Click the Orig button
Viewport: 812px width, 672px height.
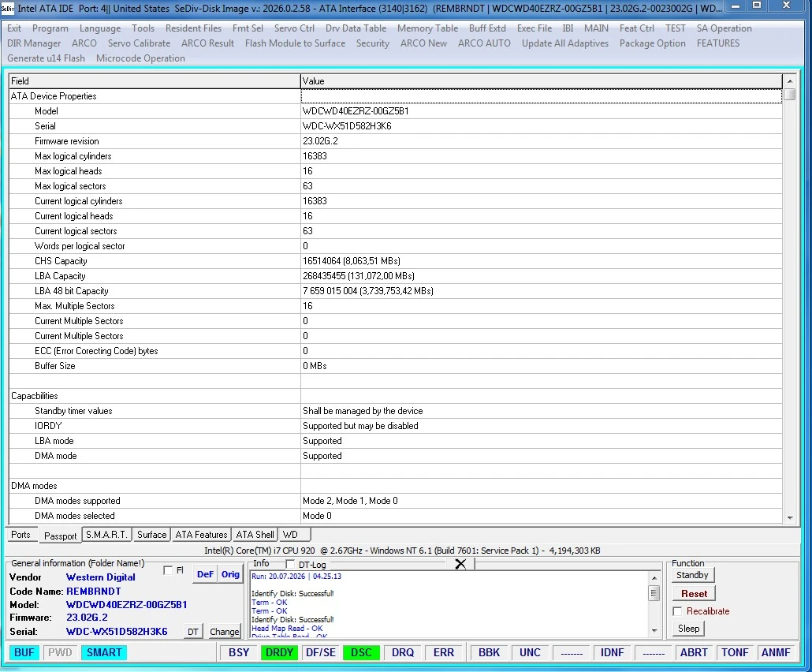230,574
